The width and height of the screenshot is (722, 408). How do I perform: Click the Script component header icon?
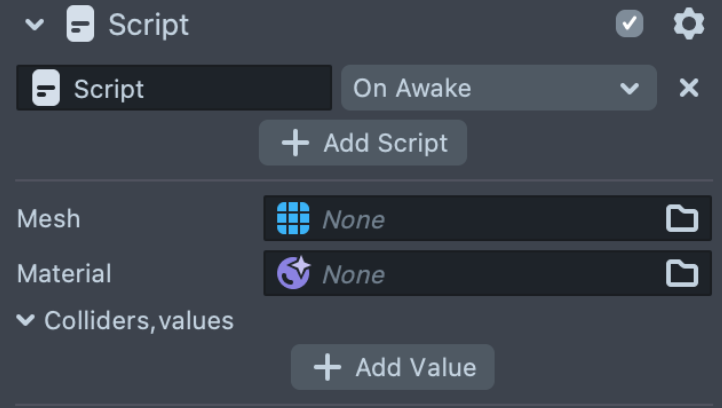pyautogui.click(x=81, y=24)
